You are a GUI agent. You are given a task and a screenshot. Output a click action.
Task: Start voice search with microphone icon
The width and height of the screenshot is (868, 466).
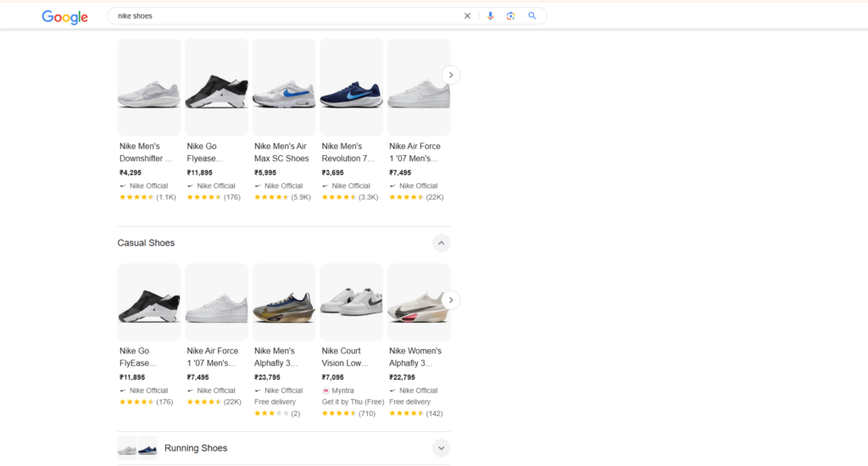(x=490, y=16)
